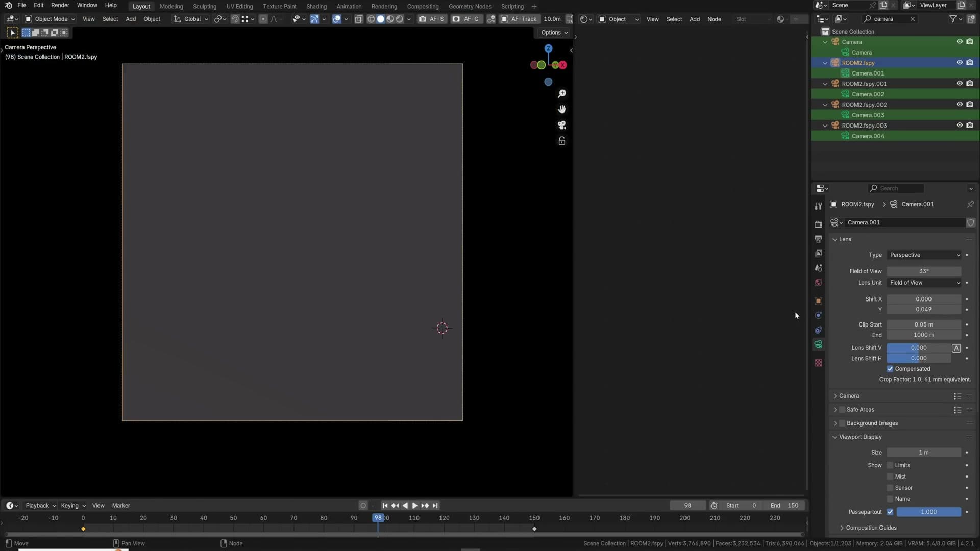The width and height of the screenshot is (980, 551).
Task: Open the Object Mode dropdown
Action: (x=50, y=19)
